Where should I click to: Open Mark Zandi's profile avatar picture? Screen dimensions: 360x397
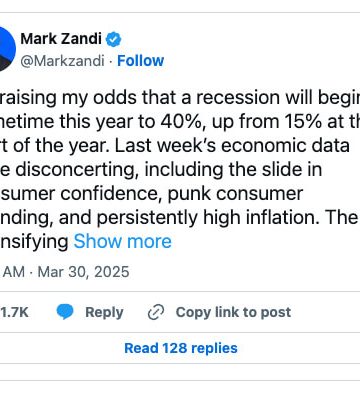tap(7, 49)
